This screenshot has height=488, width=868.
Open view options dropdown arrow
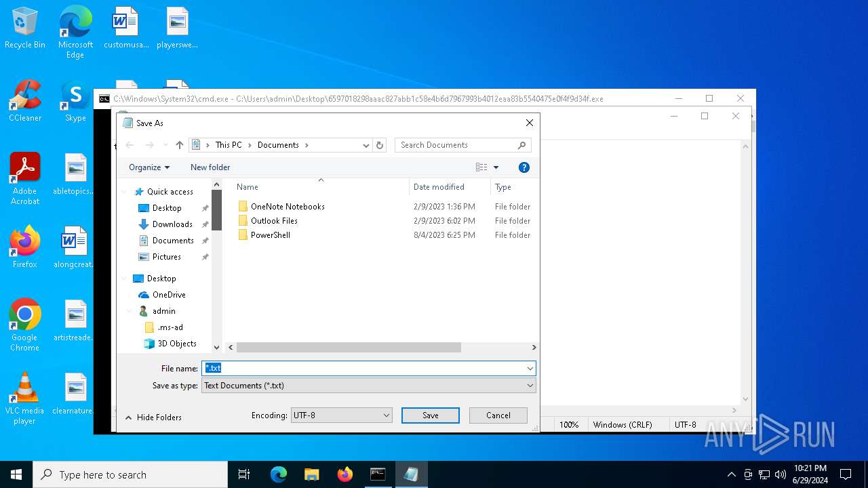pyautogui.click(x=496, y=167)
